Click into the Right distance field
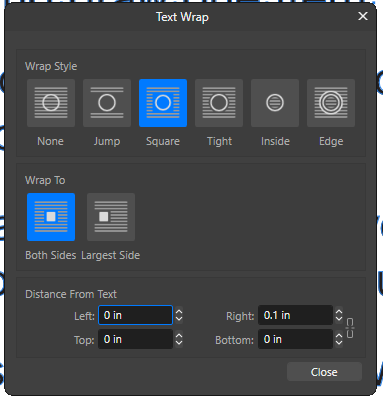 coord(295,315)
